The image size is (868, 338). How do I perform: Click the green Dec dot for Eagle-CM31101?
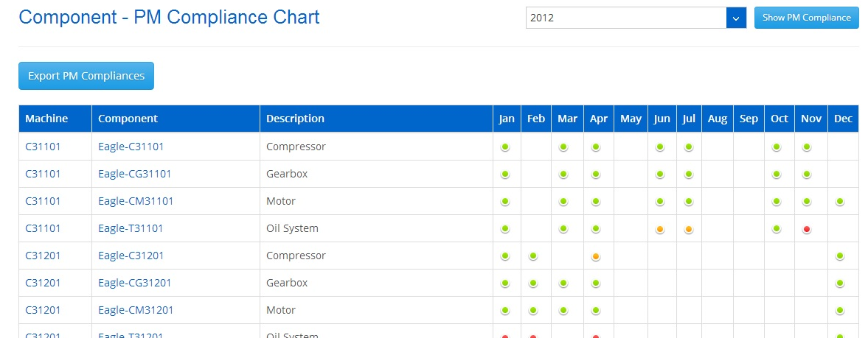(x=839, y=202)
